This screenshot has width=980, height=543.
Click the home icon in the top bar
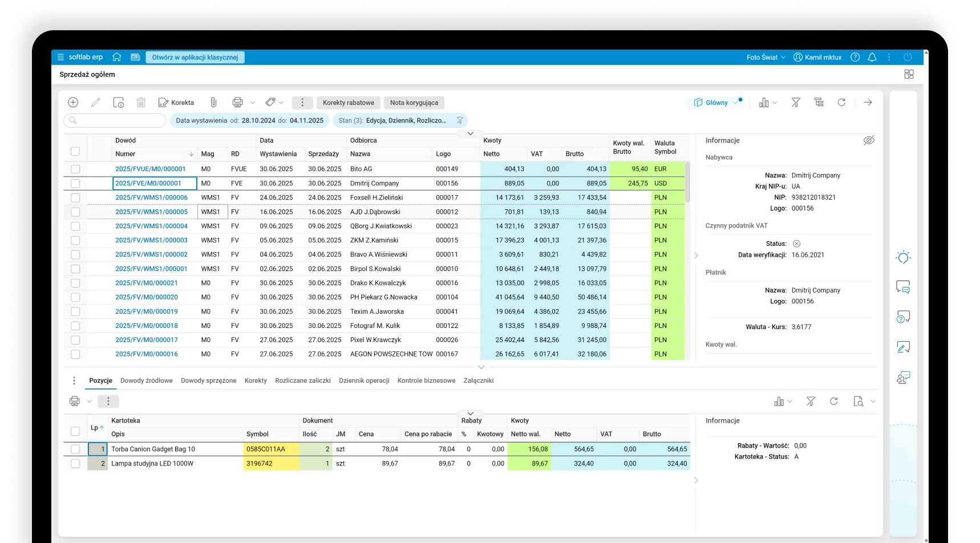pyautogui.click(x=117, y=57)
